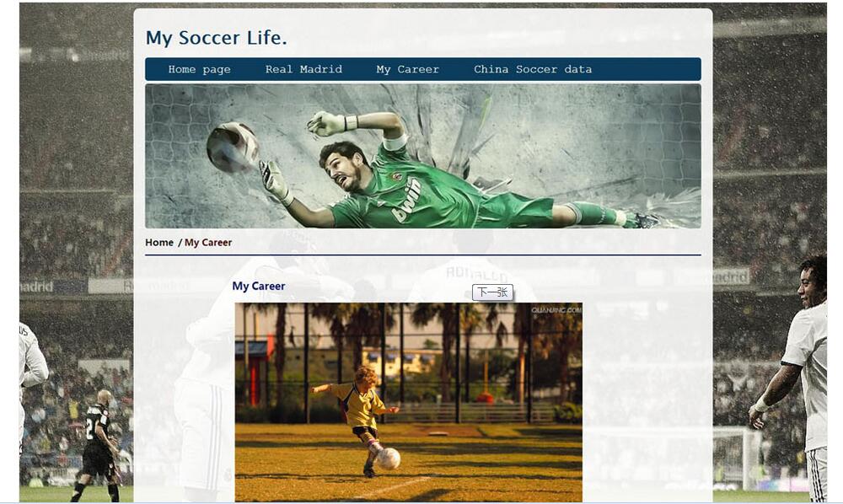The height and width of the screenshot is (504, 843).
Task: Click the 下一张 next picture button
Action: tap(492, 292)
